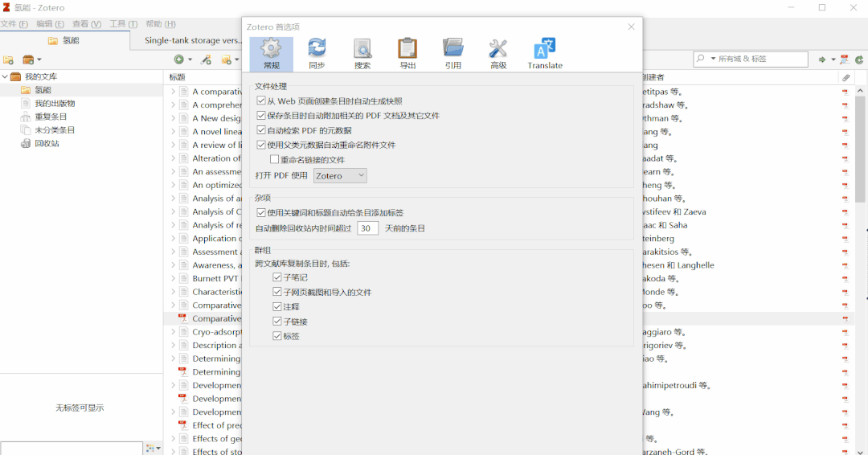Screen dimensions: 868x455
Task: Click the new collection toolbar icon
Action: point(8,59)
